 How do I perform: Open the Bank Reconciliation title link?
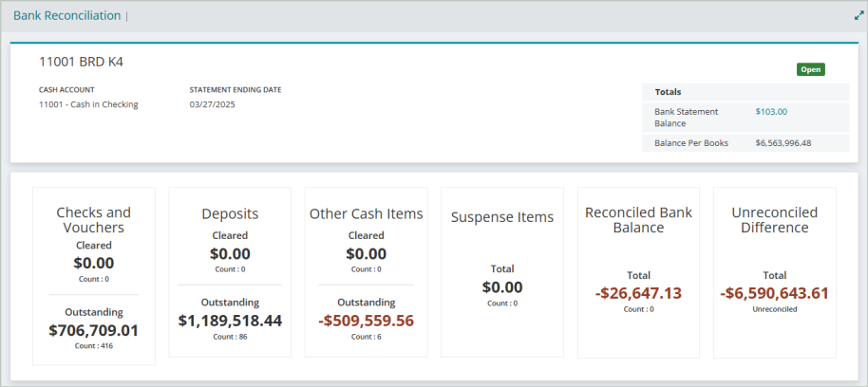67,15
